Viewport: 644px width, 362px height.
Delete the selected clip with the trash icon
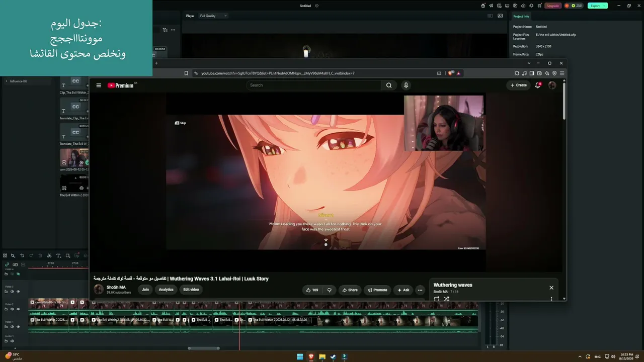pos(40,256)
